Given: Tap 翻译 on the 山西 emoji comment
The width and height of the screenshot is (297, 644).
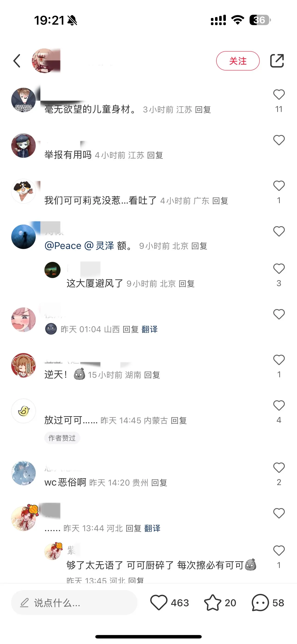Looking at the screenshot, I should (x=149, y=329).
